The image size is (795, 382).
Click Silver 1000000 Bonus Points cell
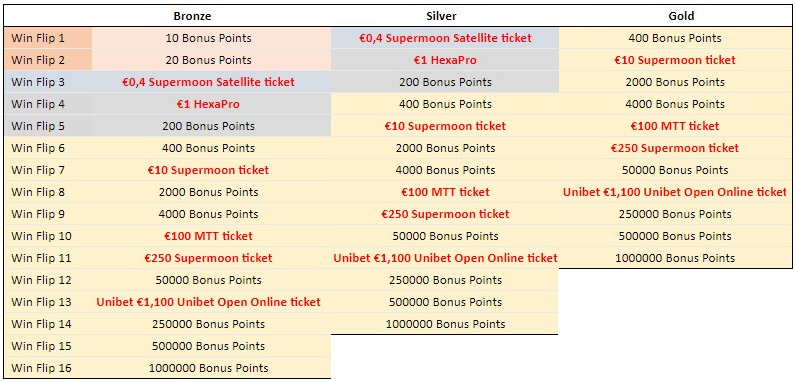[x=445, y=324]
